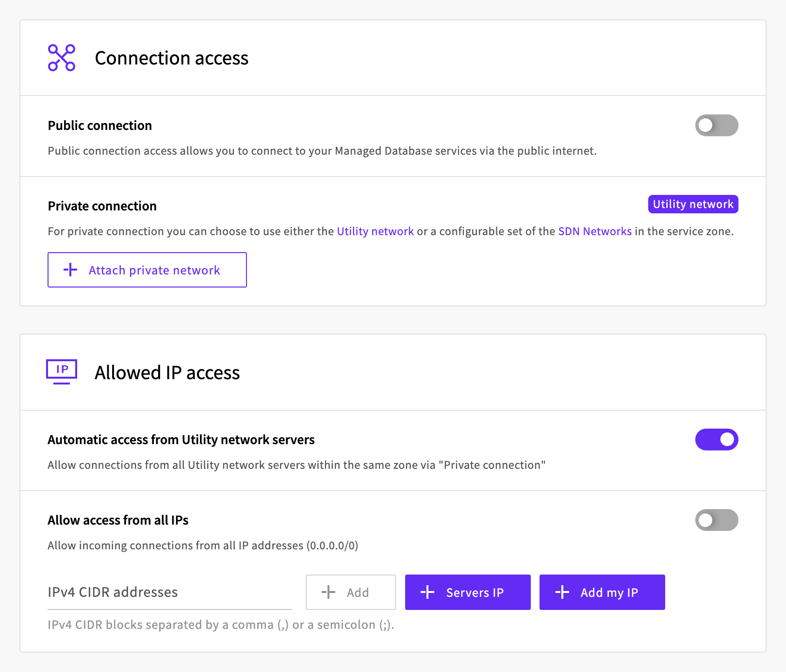Click the purple Utility network badge

693,204
